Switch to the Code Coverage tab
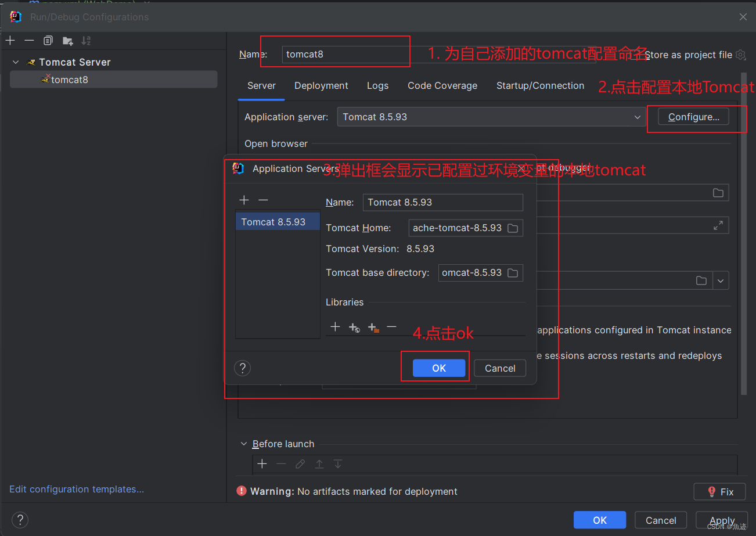756x536 pixels. 442,86
